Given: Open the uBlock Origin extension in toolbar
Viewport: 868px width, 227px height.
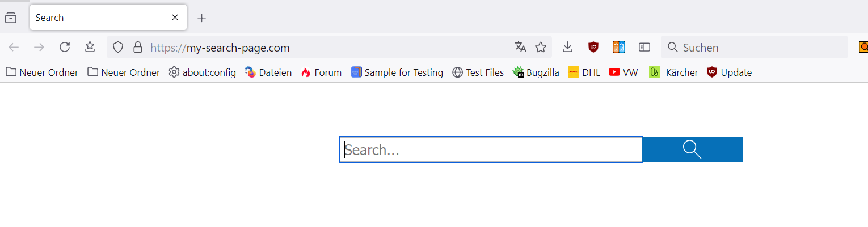Looking at the screenshot, I should pyautogui.click(x=593, y=48).
